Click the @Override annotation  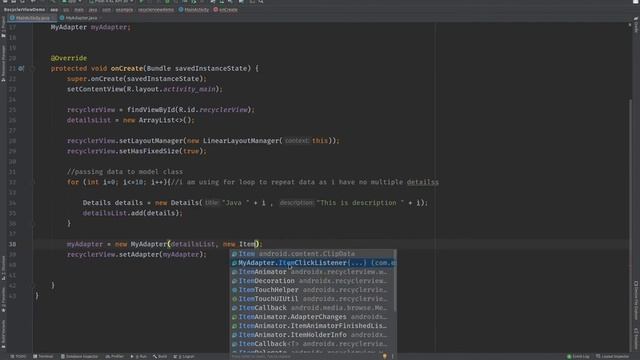69,58
